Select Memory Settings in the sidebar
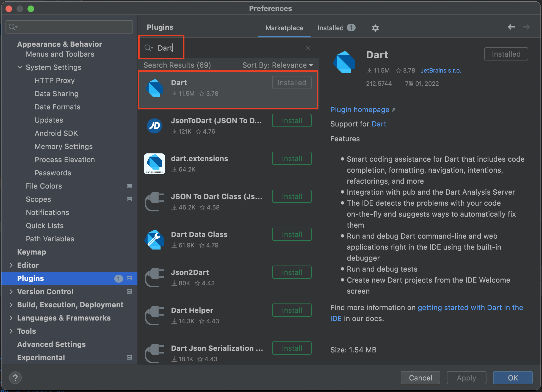This screenshot has height=392, width=542. tap(63, 147)
